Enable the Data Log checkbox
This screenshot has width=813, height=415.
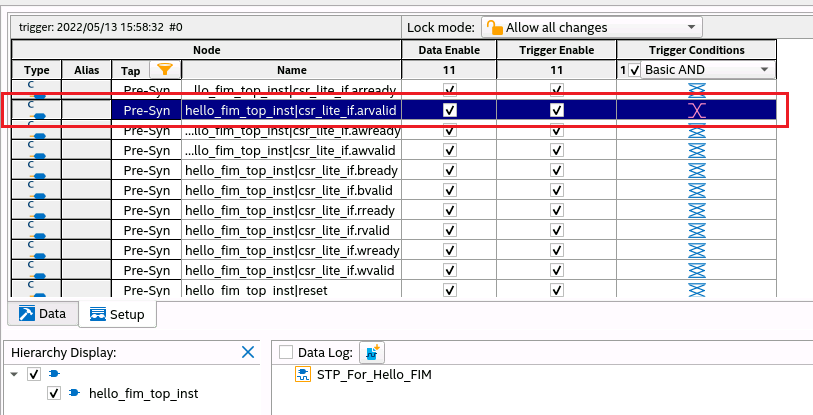286,352
